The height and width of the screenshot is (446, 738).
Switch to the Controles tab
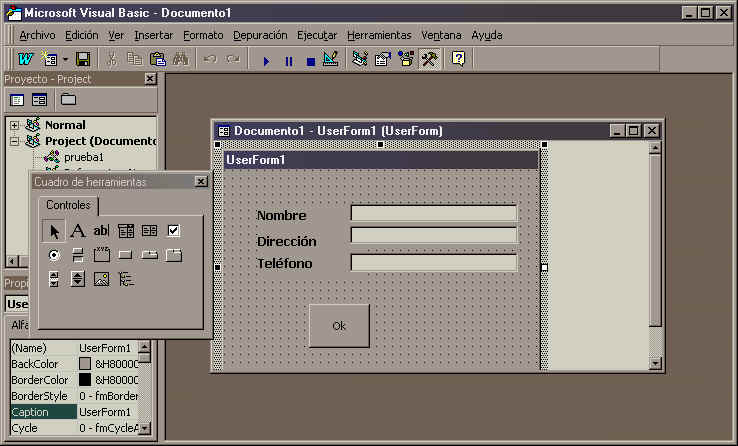pos(68,205)
